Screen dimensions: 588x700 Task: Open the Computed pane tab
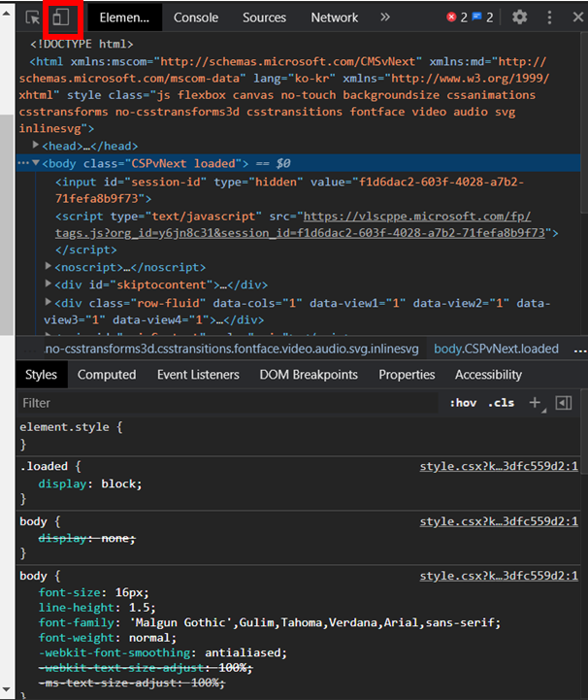(x=107, y=375)
